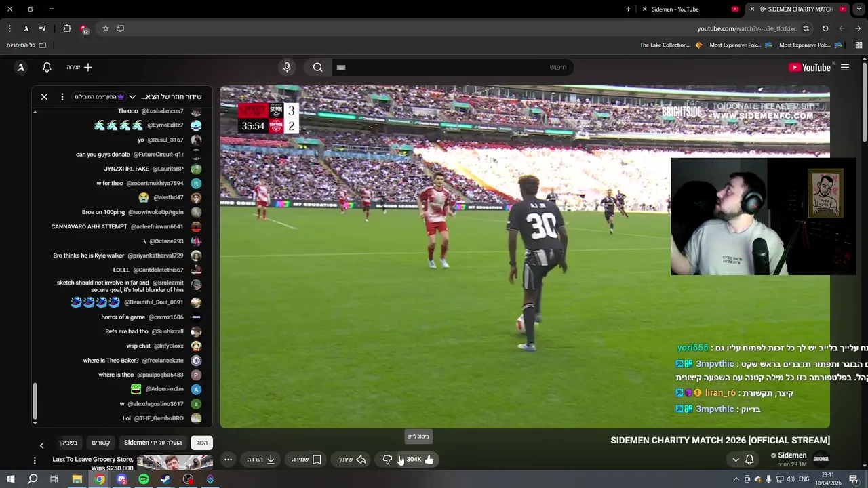Go to the YouTube home logo
This screenshot has height=488, width=868.
(x=810, y=67)
